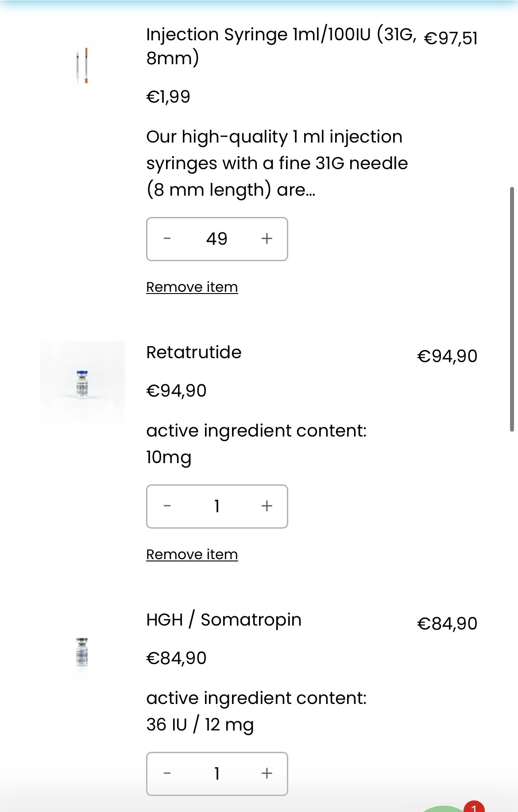
Task: Open the Retatrutide vial thumbnail
Action: tap(82, 383)
